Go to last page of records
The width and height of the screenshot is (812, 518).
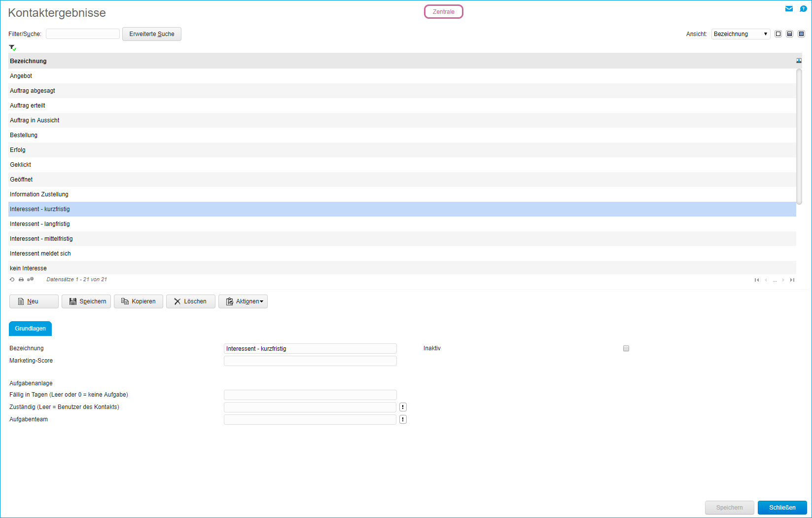point(792,280)
